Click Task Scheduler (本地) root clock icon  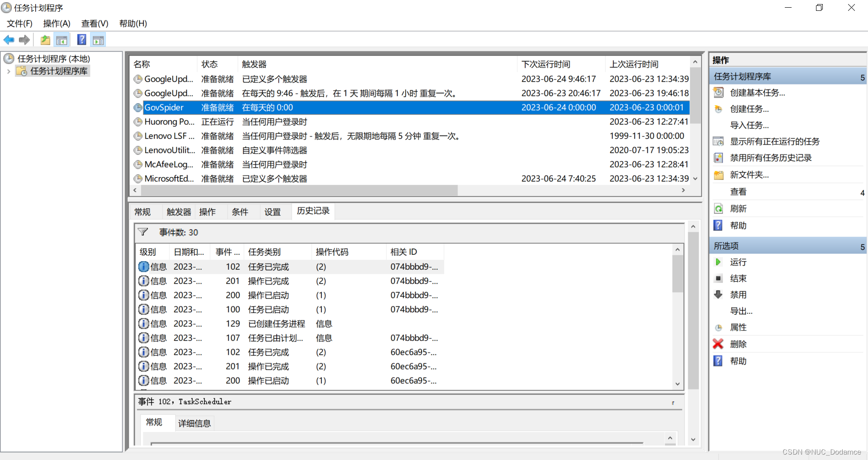point(9,58)
